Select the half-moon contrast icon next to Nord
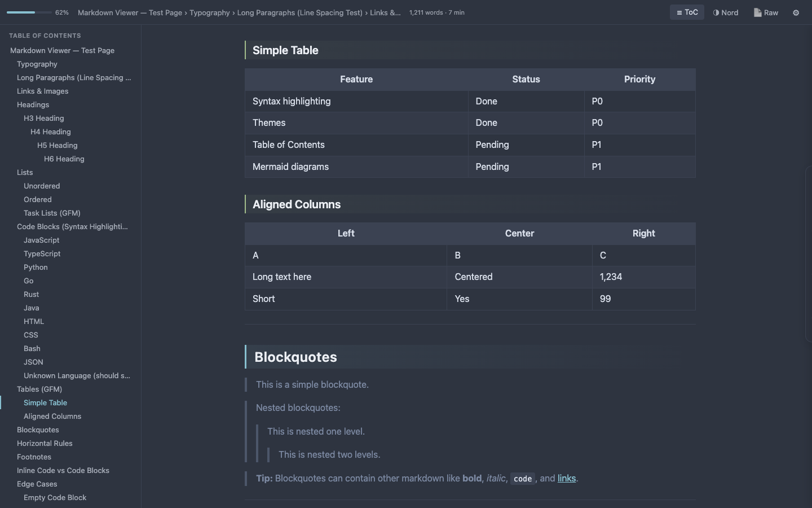The width and height of the screenshot is (812, 508). (716, 12)
